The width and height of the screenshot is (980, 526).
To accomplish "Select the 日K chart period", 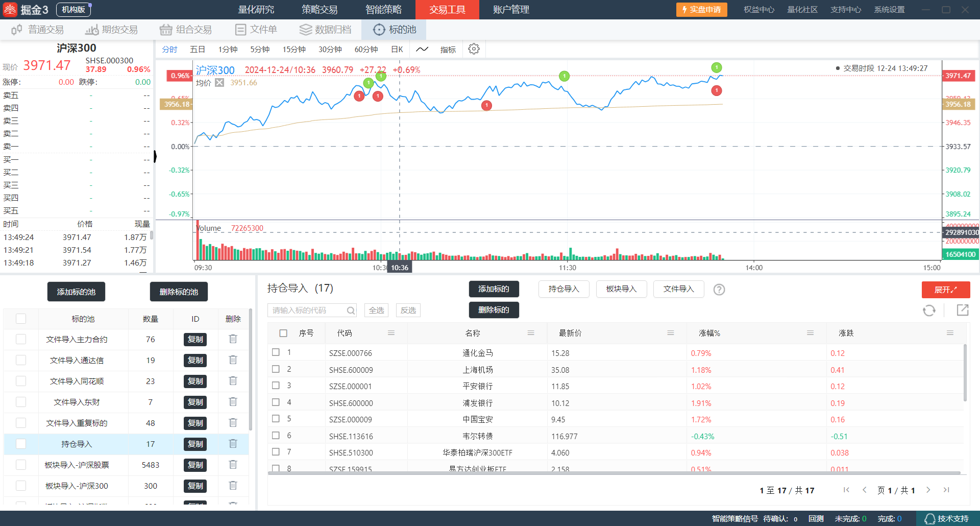I will pos(397,50).
